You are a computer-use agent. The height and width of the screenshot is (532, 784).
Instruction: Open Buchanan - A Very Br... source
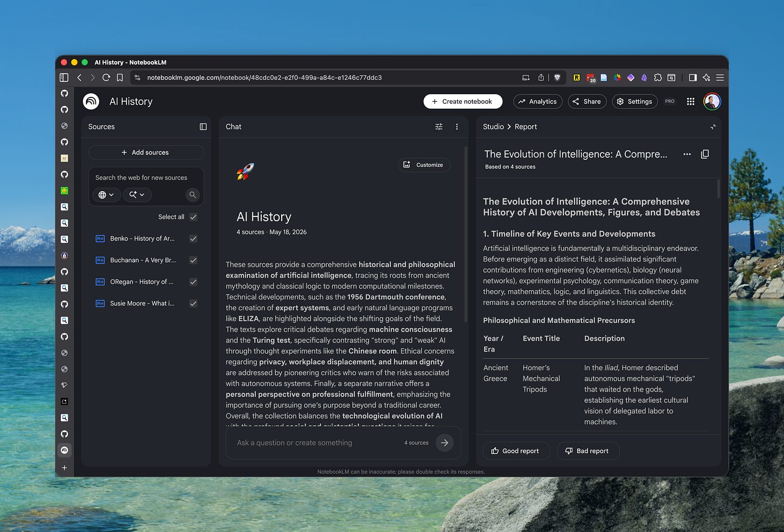(143, 260)
